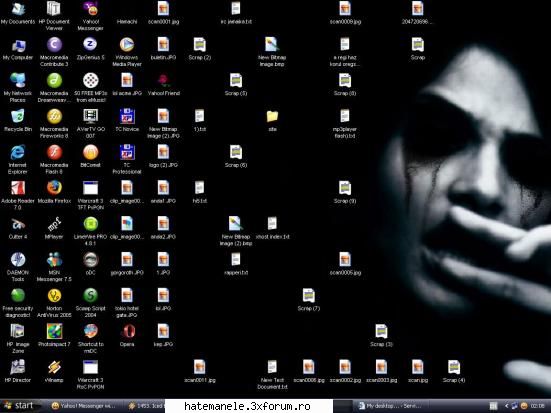Open TC Professional icon

127,159
